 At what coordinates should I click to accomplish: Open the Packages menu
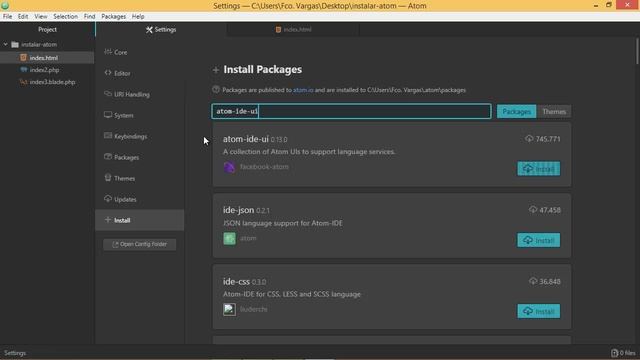[x=113, y=16]
